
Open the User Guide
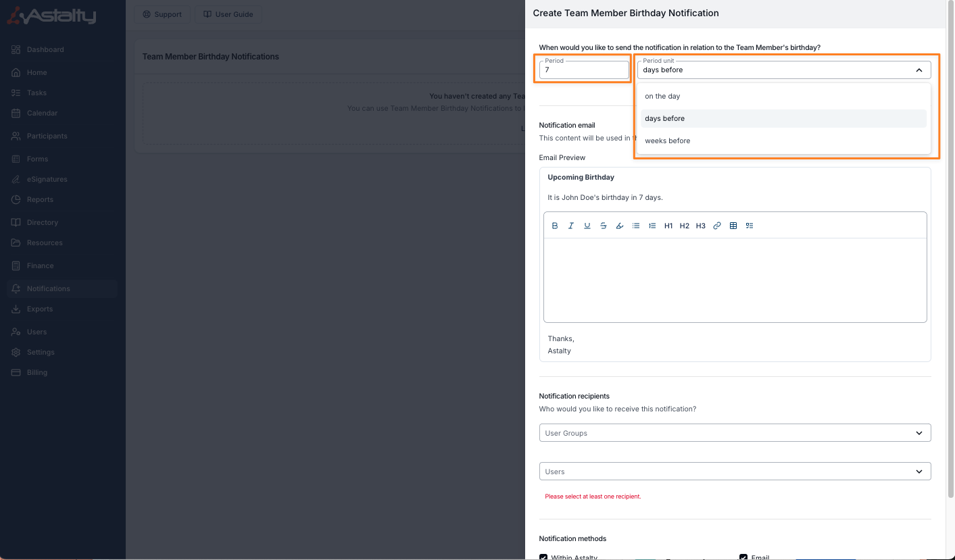coord(228,14)
